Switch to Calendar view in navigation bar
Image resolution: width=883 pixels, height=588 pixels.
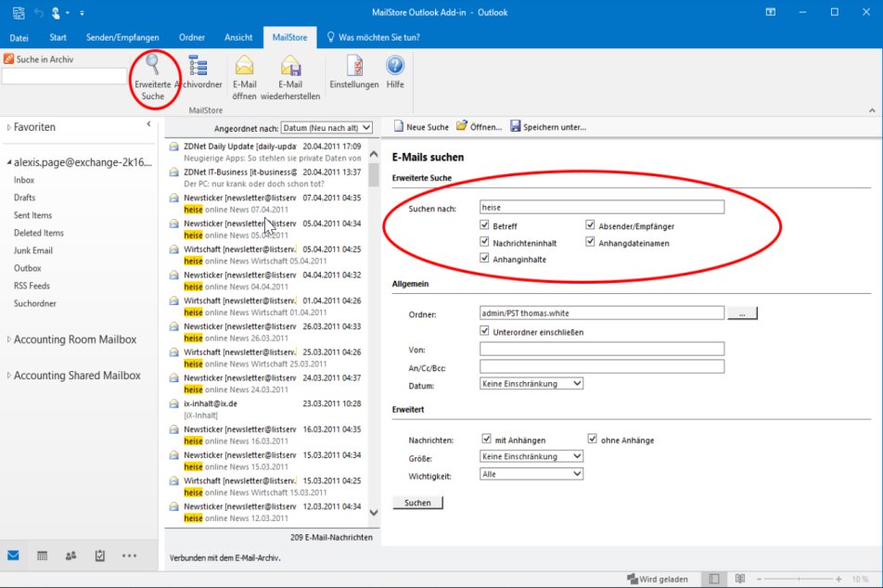coord(43,556)
